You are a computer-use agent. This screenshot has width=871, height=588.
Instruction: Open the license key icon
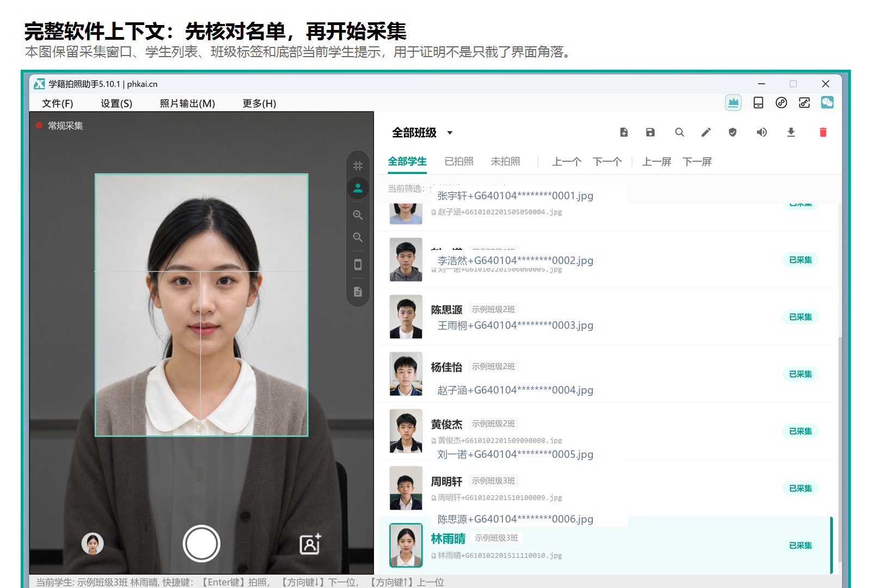(x=804, y=102)
